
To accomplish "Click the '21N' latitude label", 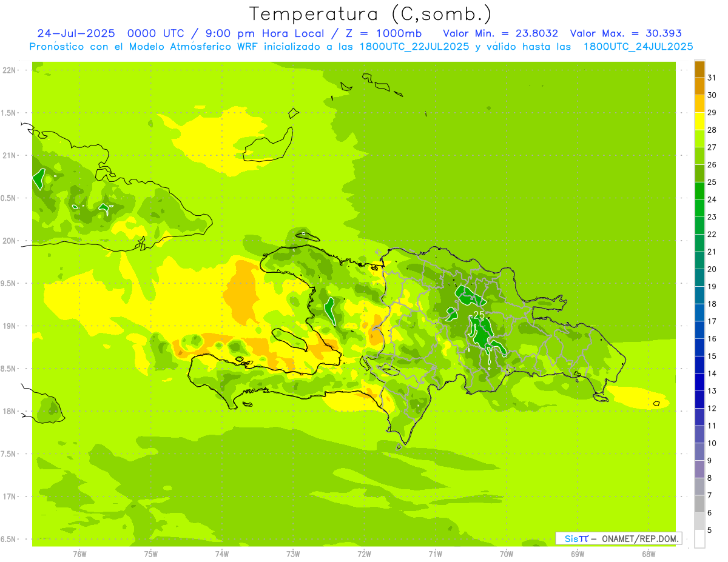I will (x=9, y=156).
